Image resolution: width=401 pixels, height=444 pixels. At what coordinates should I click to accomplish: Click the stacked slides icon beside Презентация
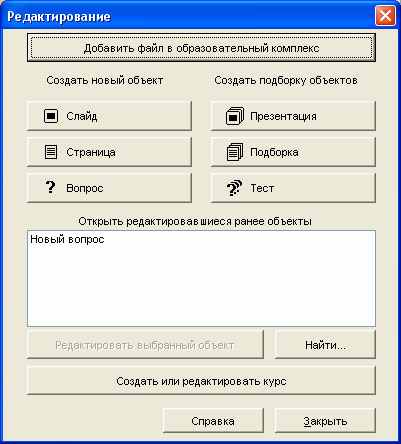pyautogui.click(x=235, y=116)
